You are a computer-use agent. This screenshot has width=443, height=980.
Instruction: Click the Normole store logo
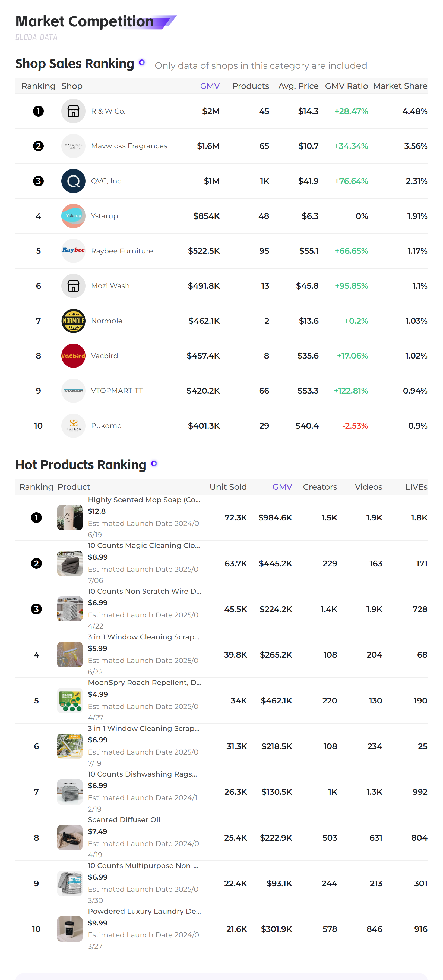pyautogui.click(x=73, y=321)
